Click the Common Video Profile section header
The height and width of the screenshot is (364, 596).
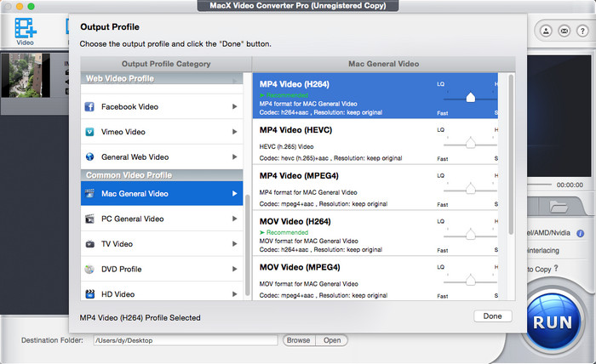[162, 175]
